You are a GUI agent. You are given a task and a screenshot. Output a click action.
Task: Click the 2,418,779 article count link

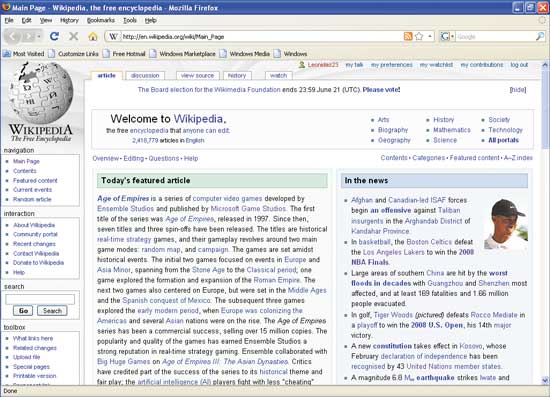pos(145,140)
